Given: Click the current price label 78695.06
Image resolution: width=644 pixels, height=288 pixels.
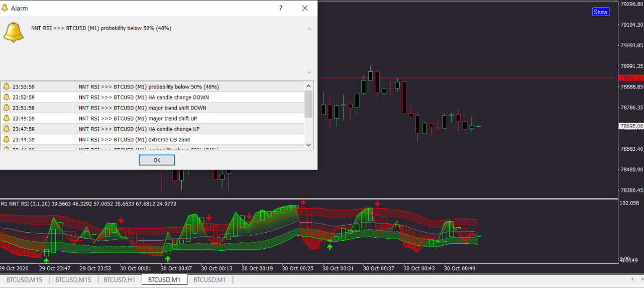Looking at the screenshot, I should [x=631, y=126].
